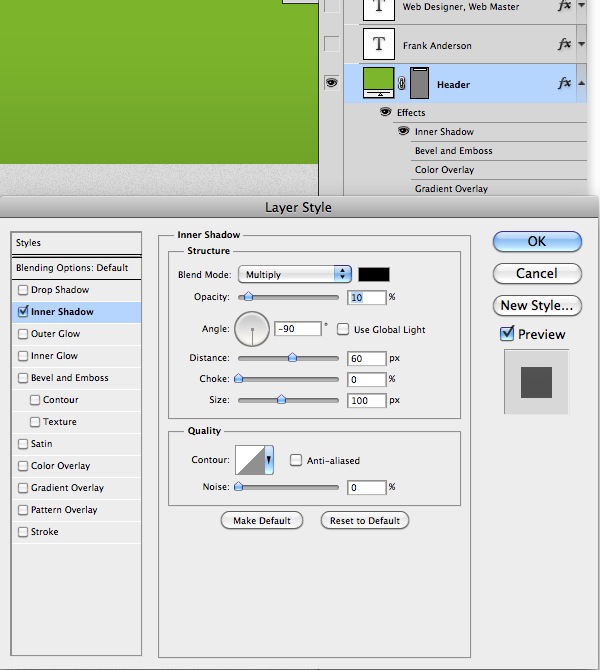Check Use Global Light
Image resolution: width=600 pixels, height=670 pixels.
(x=343, y=329)
